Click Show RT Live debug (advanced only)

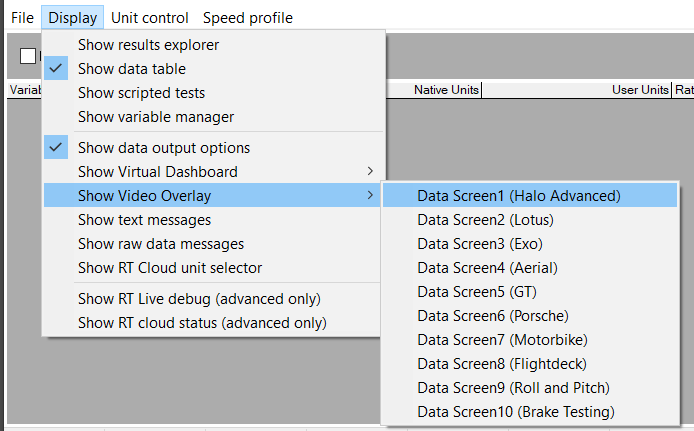click(x=200, y=299)
